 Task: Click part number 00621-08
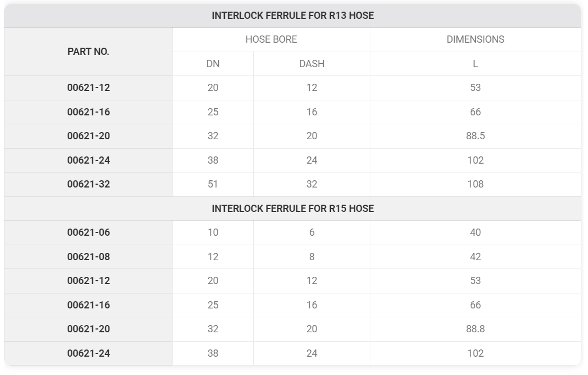(x=88, y=257)
